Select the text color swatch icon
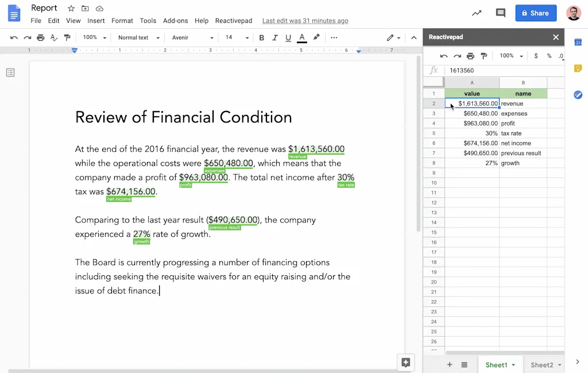Viewport: 588px width, 373px height. pos(301,37)
